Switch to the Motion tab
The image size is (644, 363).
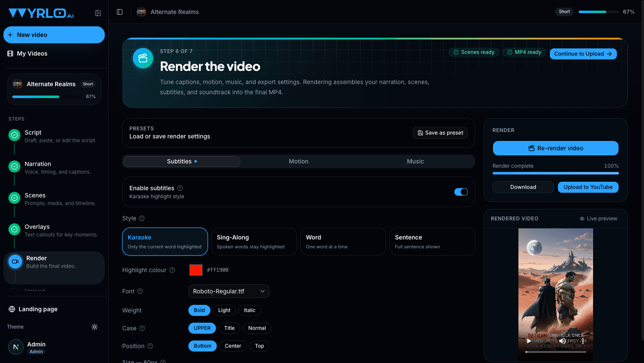click(x=299, y=161)
